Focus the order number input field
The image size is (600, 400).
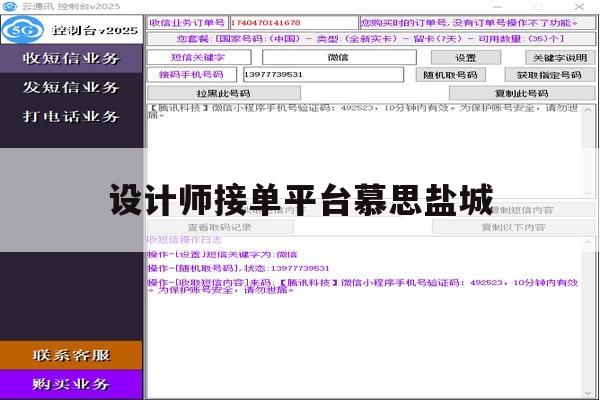(293, 23)
